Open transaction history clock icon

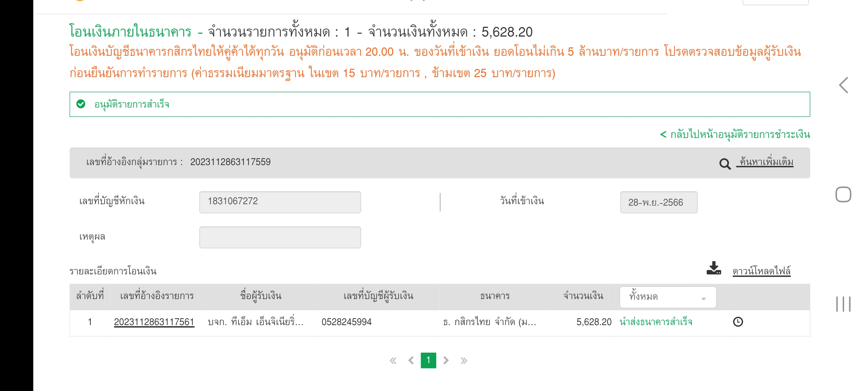pyautogui.click(x=738, y=322)
